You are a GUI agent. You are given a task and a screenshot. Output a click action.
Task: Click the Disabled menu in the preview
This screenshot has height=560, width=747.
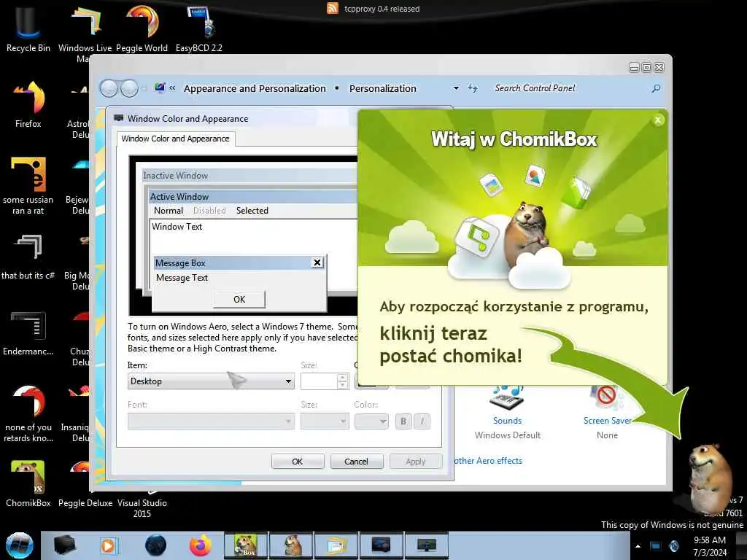tap(209, 211)
